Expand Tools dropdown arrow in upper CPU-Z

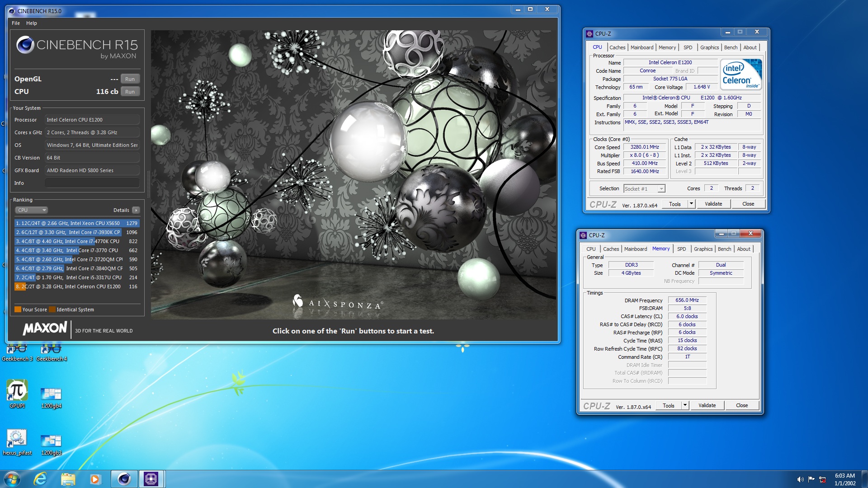click(691, 204)
